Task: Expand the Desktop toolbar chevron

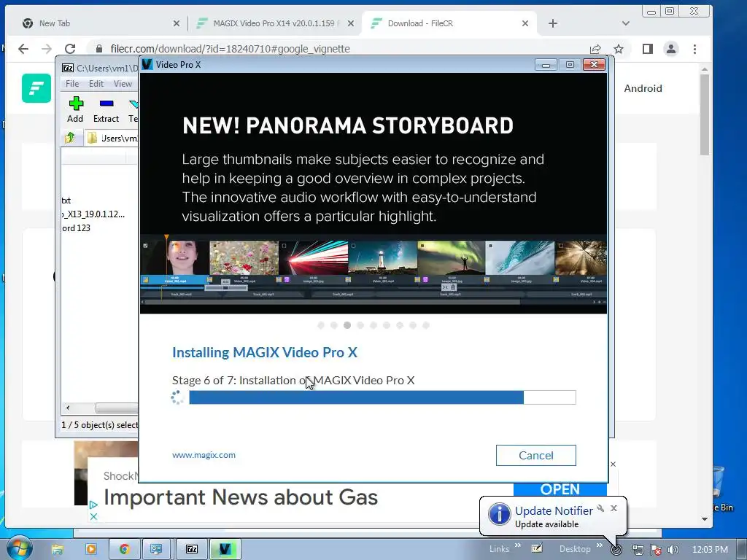Action: (600, 545)
